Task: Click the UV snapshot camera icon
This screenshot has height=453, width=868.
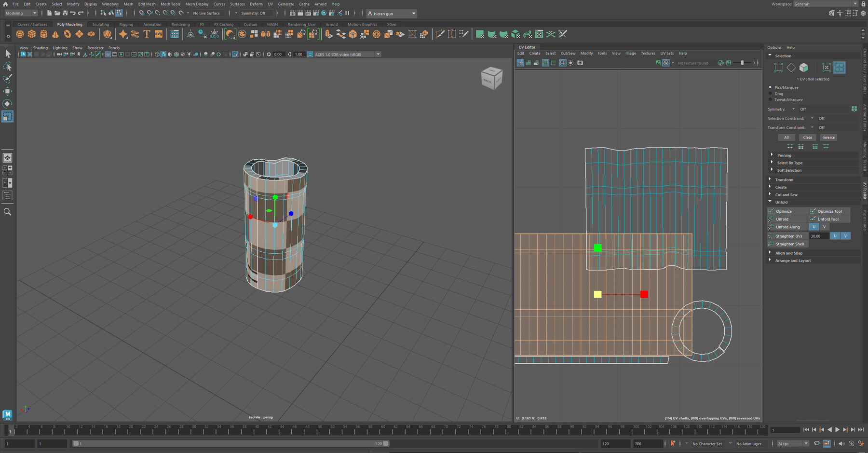Action: (x=580, y=63)
